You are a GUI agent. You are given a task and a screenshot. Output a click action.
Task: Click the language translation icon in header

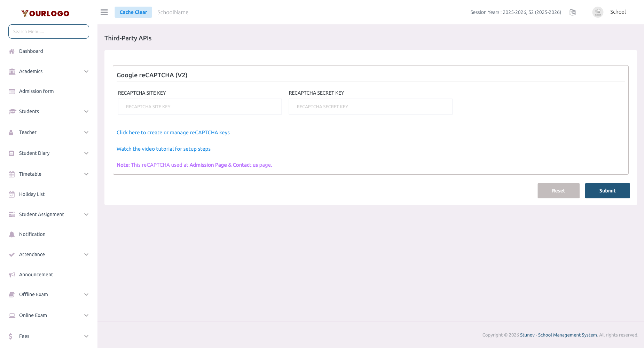coord(573,12)
